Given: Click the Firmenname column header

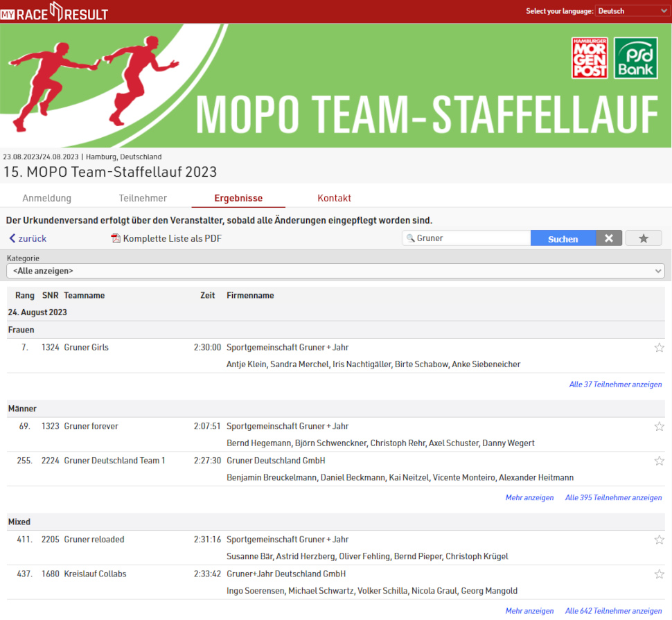Looking at the screenshot, I should 250,295.
